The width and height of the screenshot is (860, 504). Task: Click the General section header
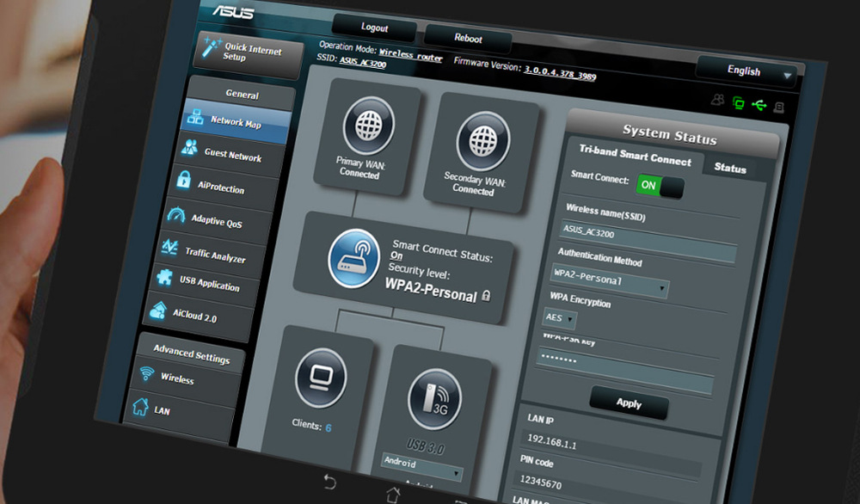point(242,94)
